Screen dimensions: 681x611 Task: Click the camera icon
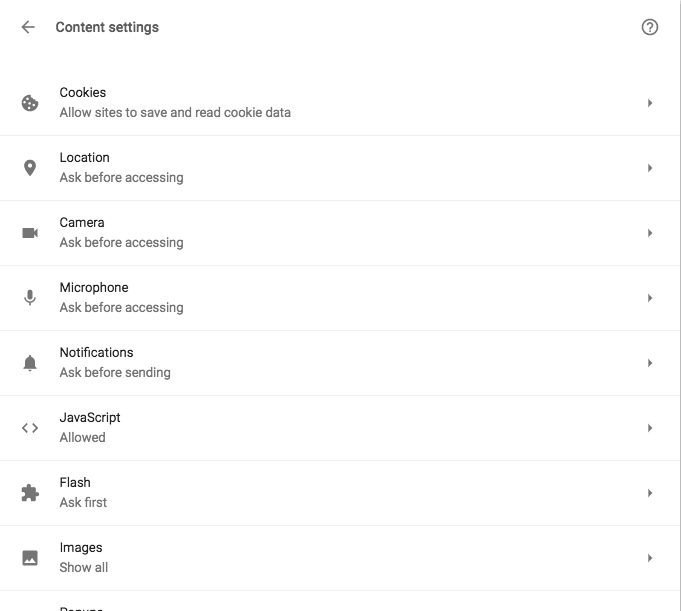(30, 233)
